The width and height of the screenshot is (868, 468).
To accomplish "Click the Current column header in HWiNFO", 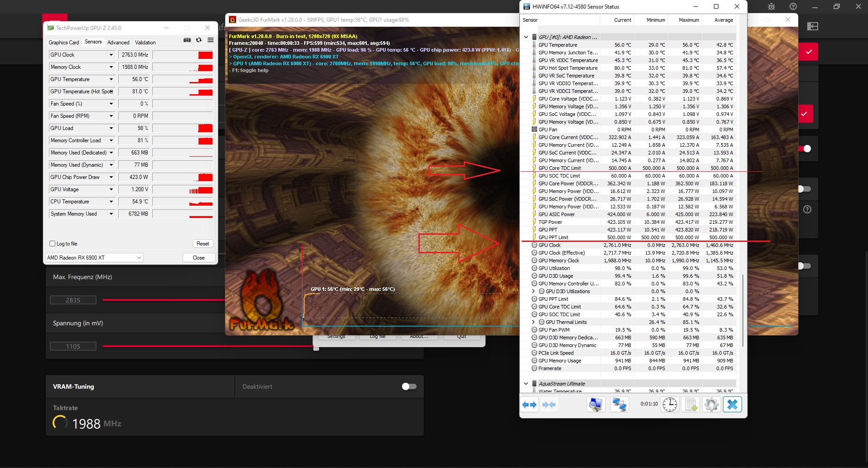I will 617,20.
